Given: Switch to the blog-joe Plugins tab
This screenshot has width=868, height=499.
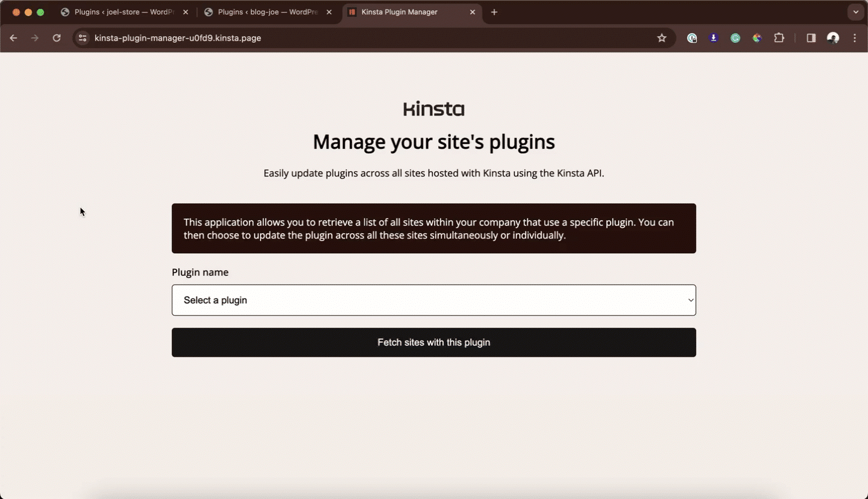Looking at the screenshot, I should [268, 12].
